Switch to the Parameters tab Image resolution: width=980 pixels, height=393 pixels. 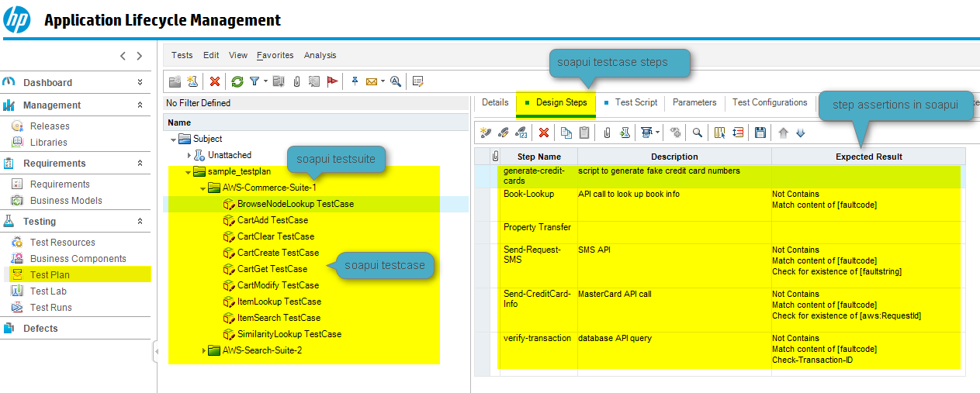(x=694, y=102)
